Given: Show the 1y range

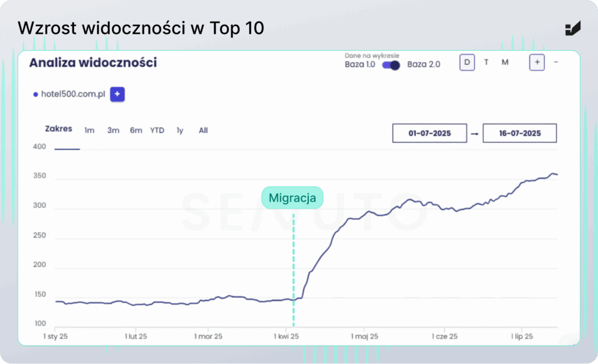Looking at the screenshot, I should pos(180,131).
